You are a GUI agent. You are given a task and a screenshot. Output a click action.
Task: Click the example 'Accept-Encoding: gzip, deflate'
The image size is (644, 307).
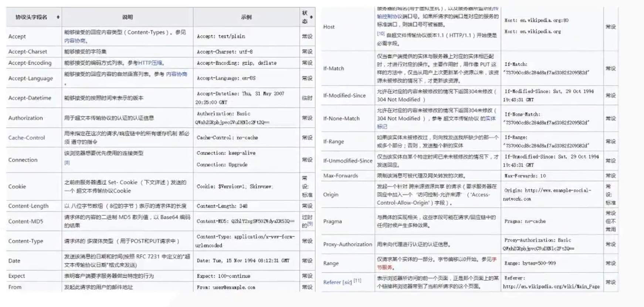(237, 63)
